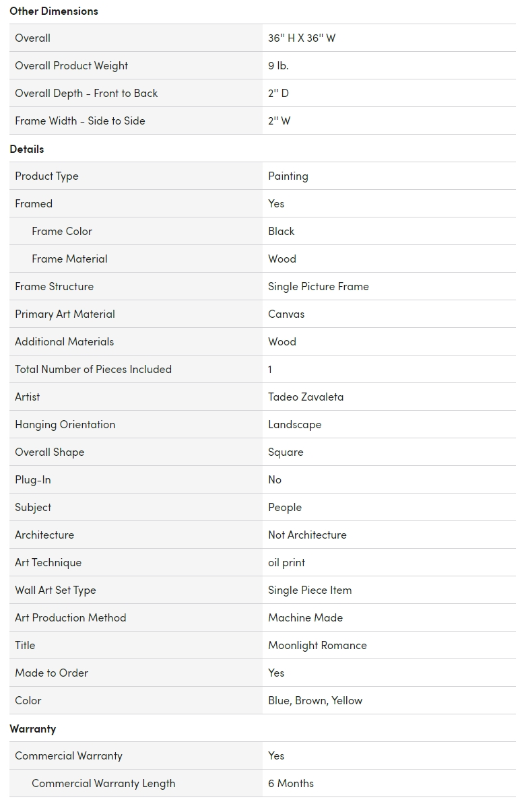This screenshot has width=526, height=812.
Task: Click the Painting product type value
Action: (288, 176)
